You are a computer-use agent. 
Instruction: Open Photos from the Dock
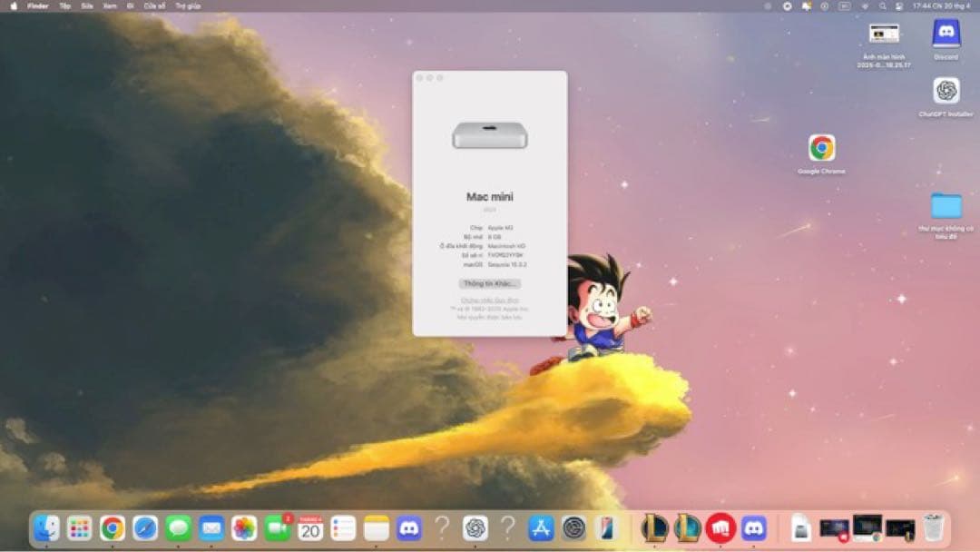pos(241,531)
